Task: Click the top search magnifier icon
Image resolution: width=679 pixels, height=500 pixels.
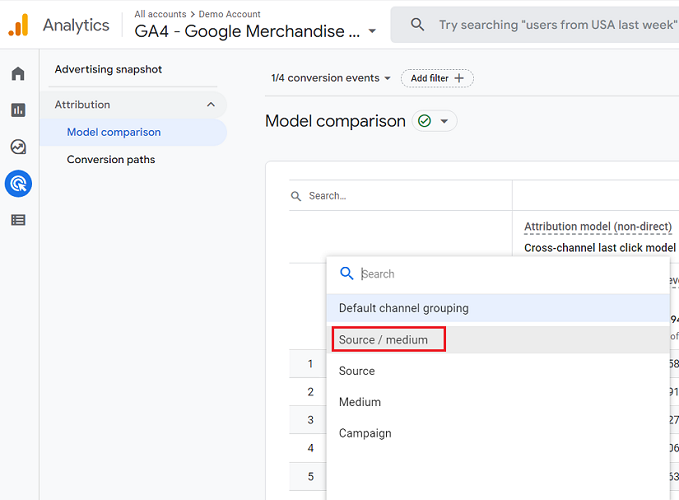Action: [417, 24]
